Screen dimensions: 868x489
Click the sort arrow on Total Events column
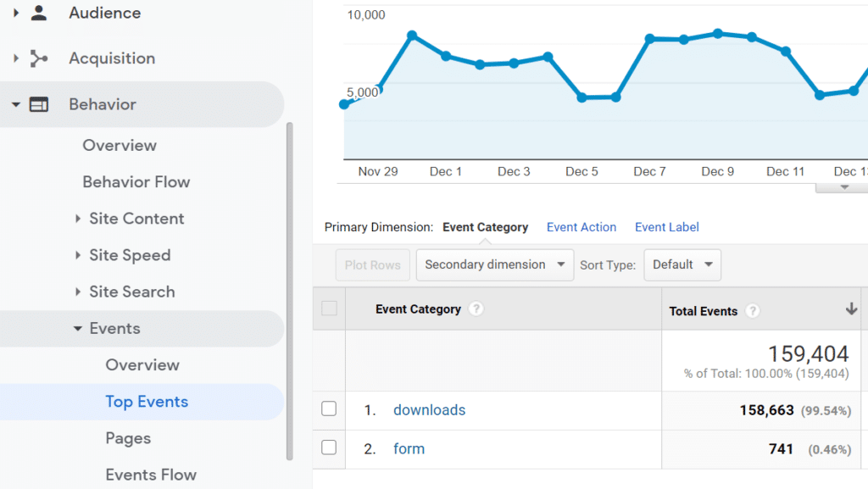click(x=851, y=309)
